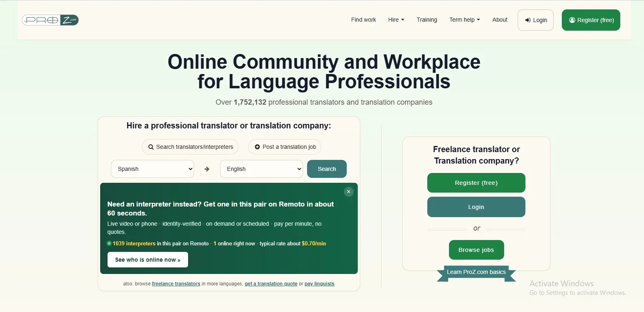Close the Remoto interpreter banner

point(348,191)
